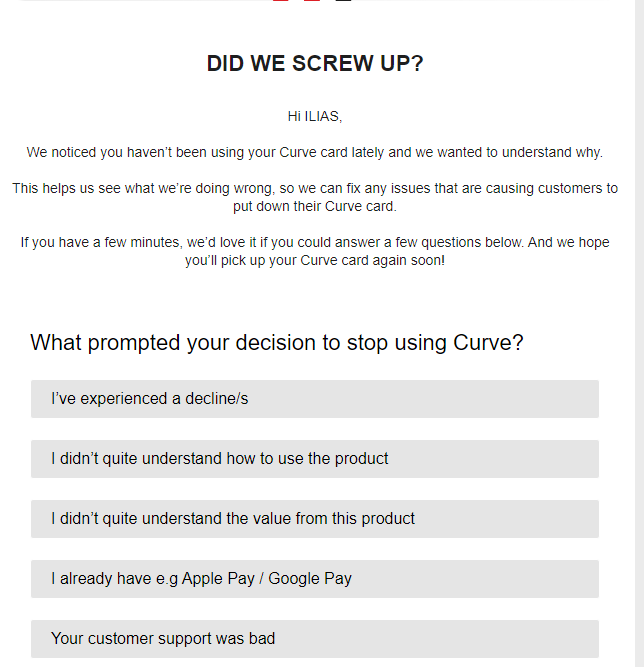Click the "Google Pay" text in the option
The height and width of the screenshot is (667, 644).
(310, 579)
